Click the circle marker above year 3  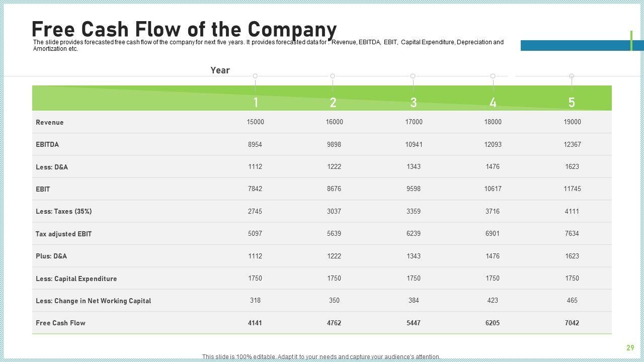413,76
